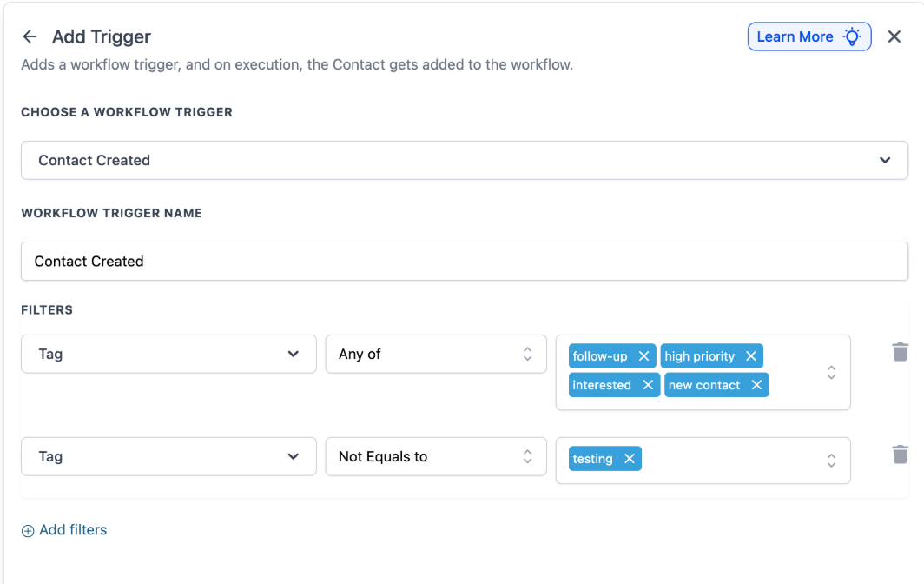Close the Add Trigger panel
924x584 pixels.
(x=894, y=36)
